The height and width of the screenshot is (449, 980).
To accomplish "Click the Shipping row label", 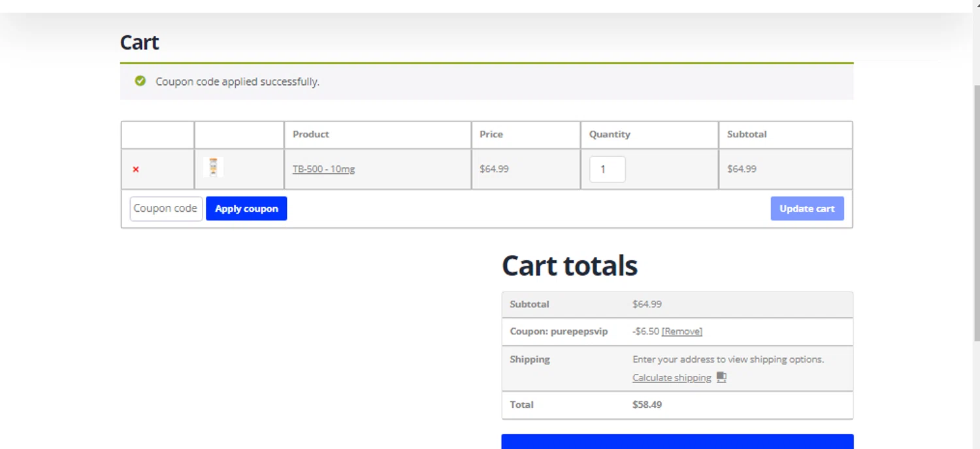I will click(x=530, y=359).
